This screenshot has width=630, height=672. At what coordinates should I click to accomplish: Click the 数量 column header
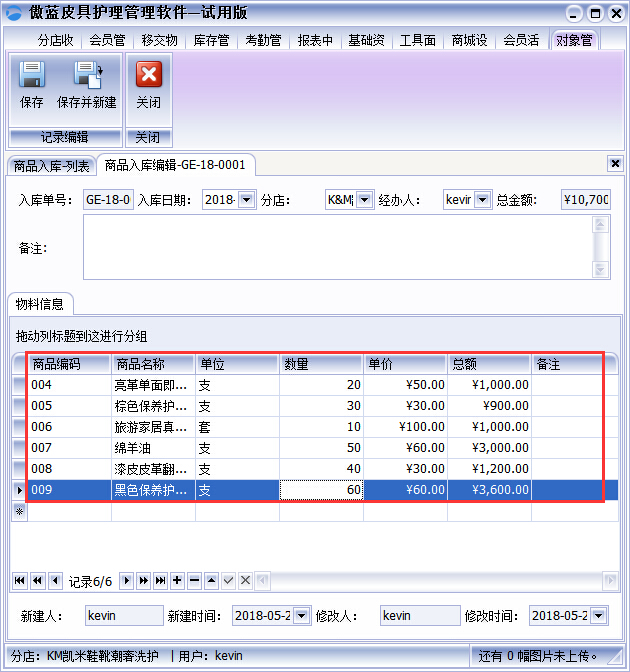point(320,363)
